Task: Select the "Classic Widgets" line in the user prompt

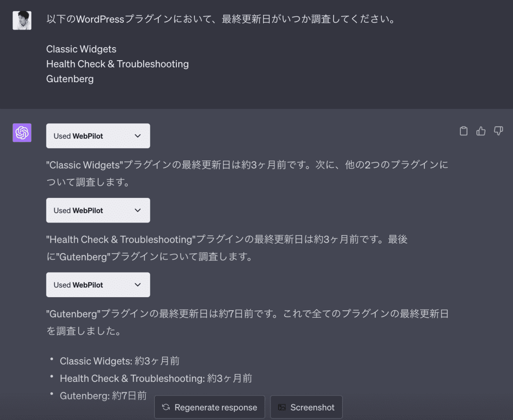Action: [x=81, y=49]
